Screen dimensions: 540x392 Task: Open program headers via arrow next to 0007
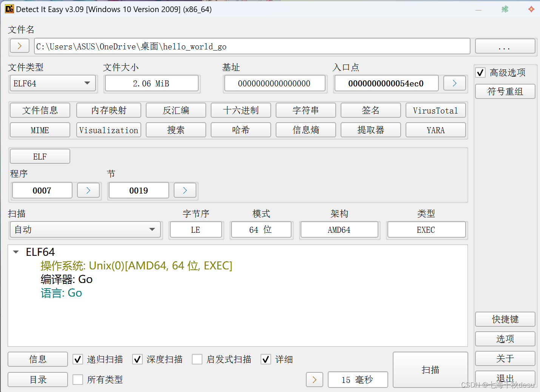pyautogui.click(x=88, y=190)
